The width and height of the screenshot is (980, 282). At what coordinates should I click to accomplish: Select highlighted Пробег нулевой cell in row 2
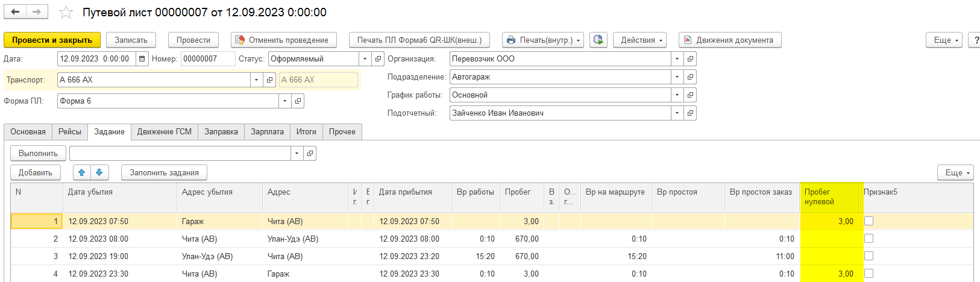tap(829, 239)
